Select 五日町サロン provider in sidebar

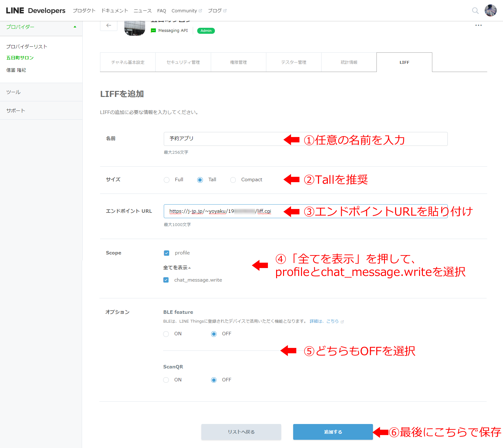(20, 58)
